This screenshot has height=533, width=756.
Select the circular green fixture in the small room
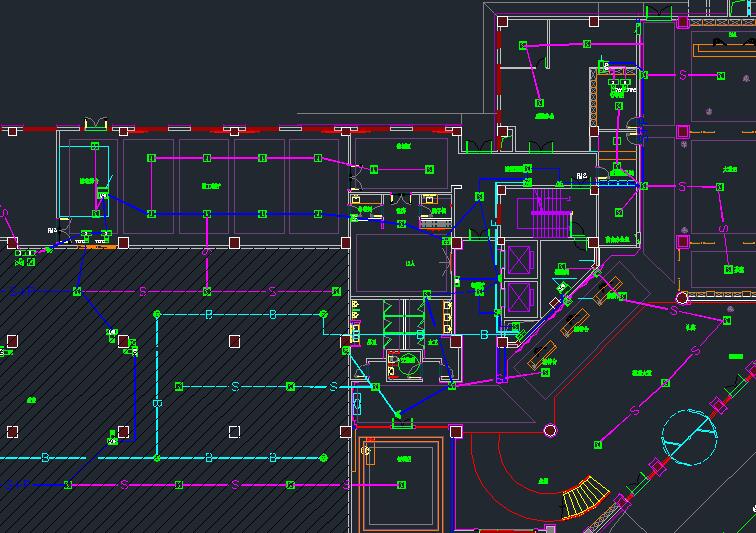(x=405, y=365)
